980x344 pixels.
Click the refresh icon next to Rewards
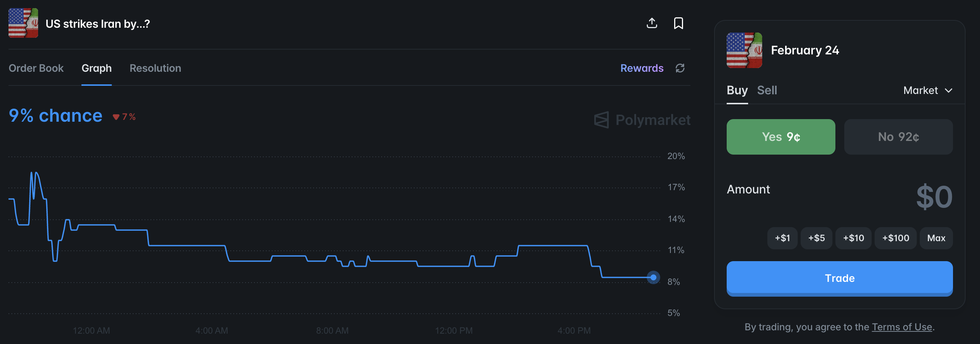(680, 68)
